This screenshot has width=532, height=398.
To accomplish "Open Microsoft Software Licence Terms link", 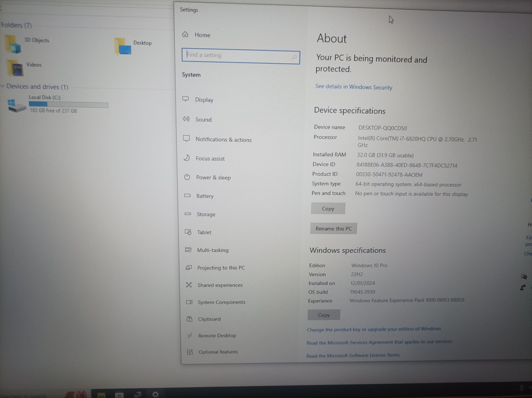I will [x=353, y=355].
